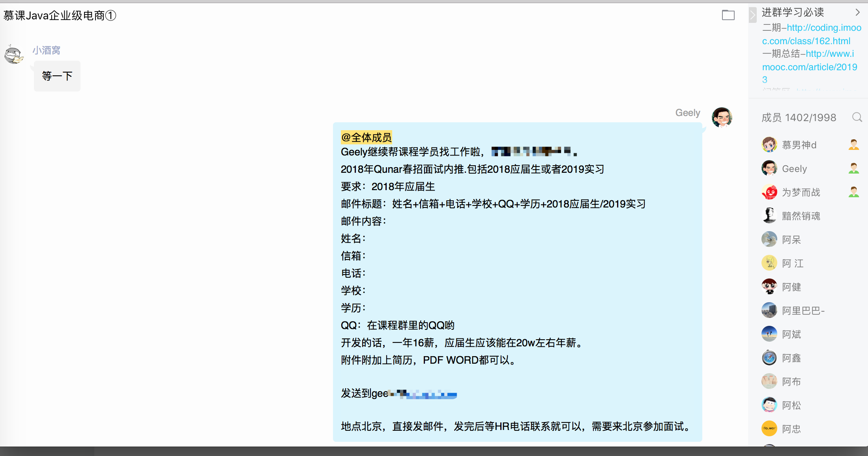Screen dimensions: 868x456
Task: Click 小酒窝's whale avatar
Action: tap(13, 55)
